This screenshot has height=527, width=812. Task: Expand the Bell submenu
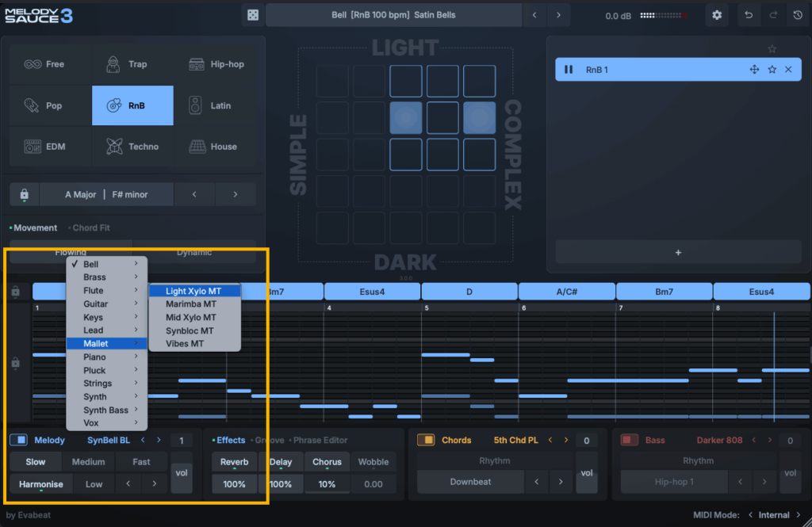pyautogui.click(x=107, y=264)
